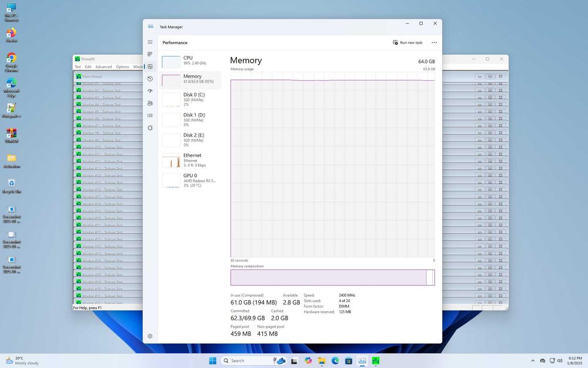Open the Advanced menu in Prime95

[103, 67]
